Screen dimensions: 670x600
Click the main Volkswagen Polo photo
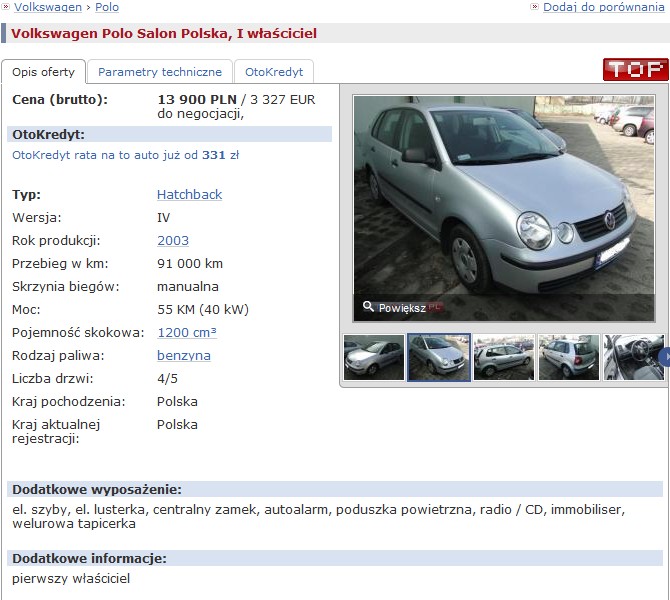click(x=504, y=208)
